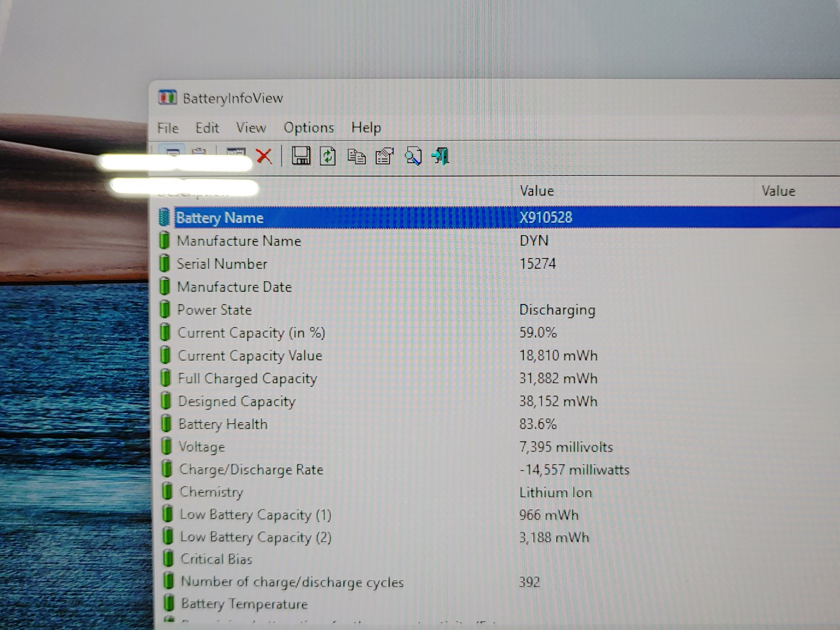Click the green arrows Refresh icon

(328, 156)
